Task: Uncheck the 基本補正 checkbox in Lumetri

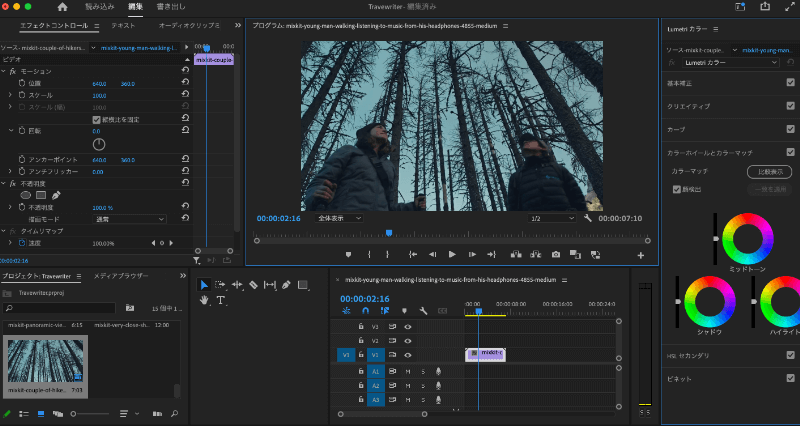Action: point(790,83)
